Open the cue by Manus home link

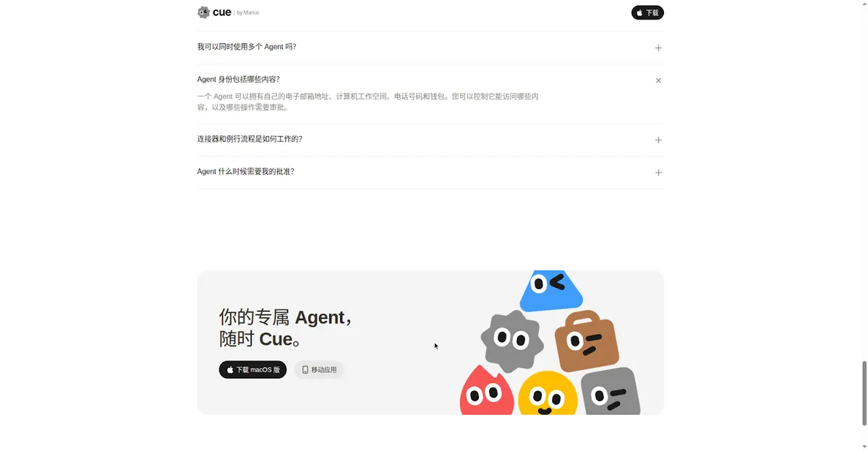coord(228,12)
